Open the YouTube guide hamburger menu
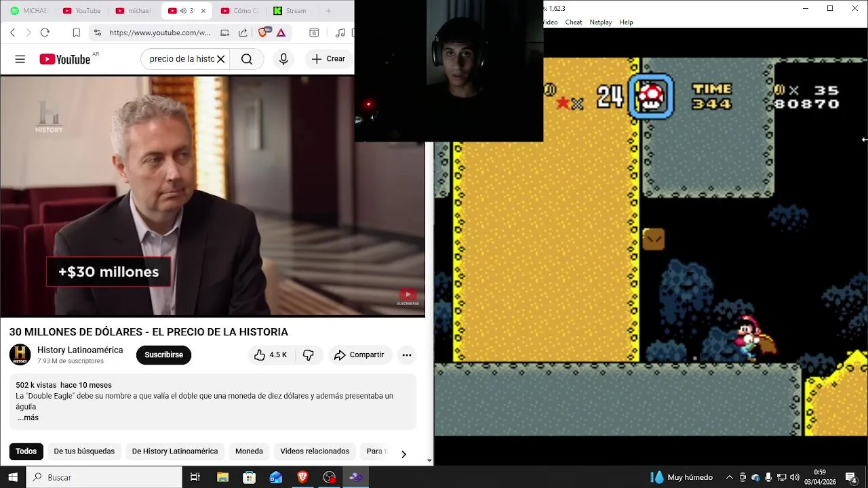Viewport: 868px width, 488px height. tap(20, 59)
